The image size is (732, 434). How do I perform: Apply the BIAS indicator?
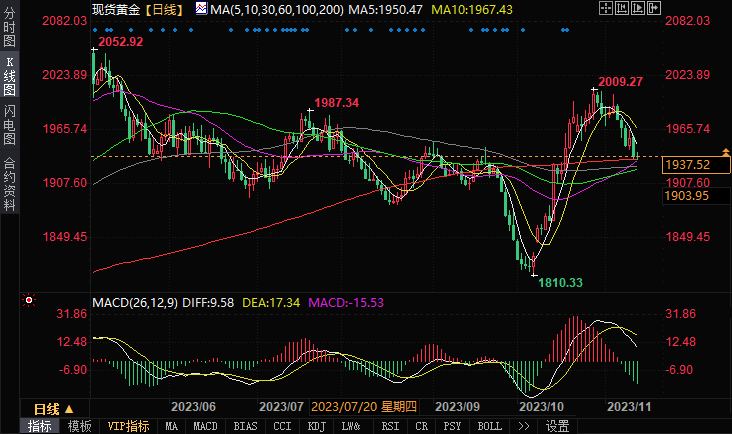(245, 426)
